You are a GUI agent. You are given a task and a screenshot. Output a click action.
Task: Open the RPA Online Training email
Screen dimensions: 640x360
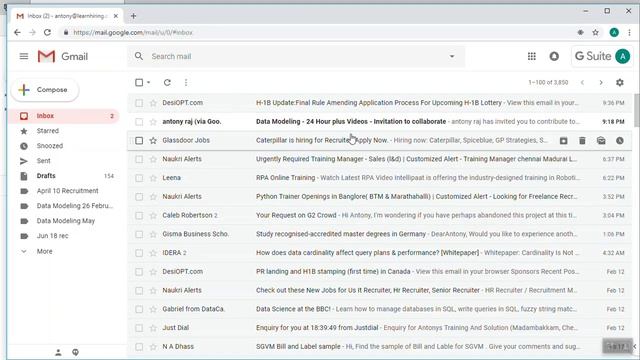380,178
